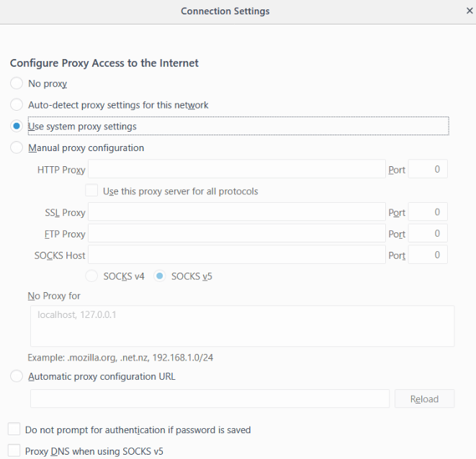Choose Auto-detect proxy settings for this network

point(17,105)
